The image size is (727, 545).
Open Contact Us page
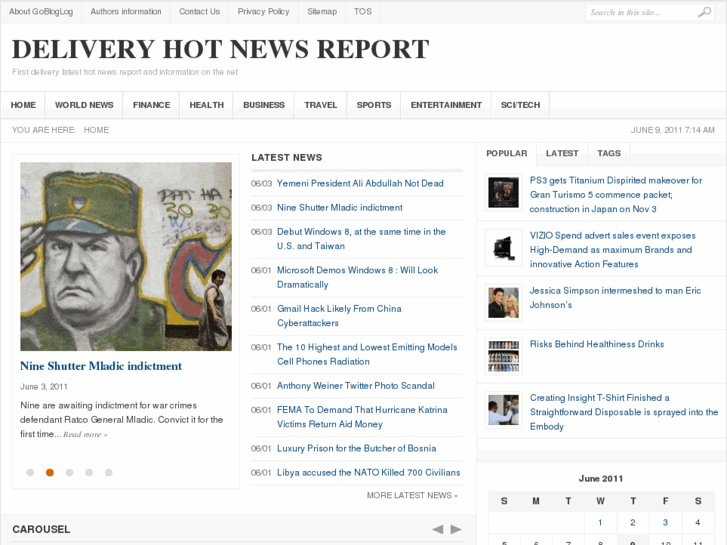point(199,12)
